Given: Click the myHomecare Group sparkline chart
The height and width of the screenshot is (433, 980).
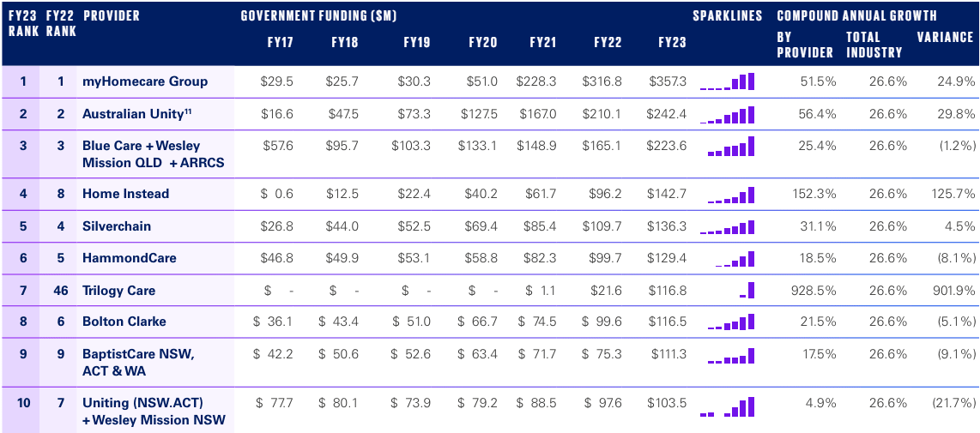Looking at the screenshot, I should 728,82.
